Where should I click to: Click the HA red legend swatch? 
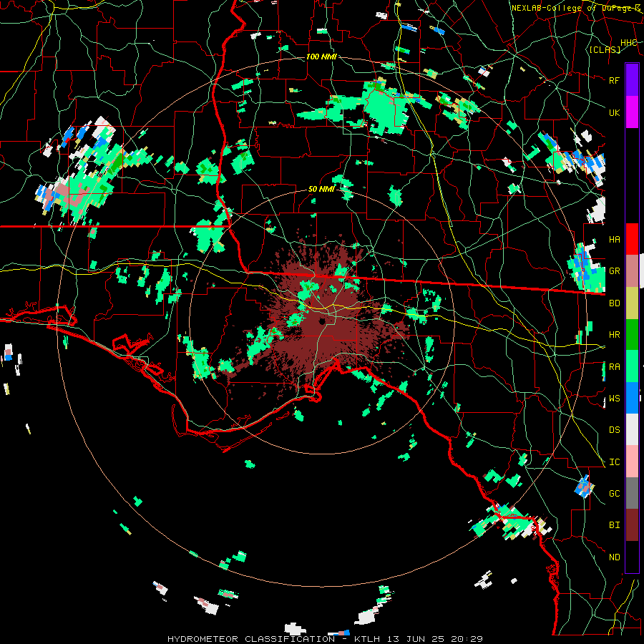(632, 239)
